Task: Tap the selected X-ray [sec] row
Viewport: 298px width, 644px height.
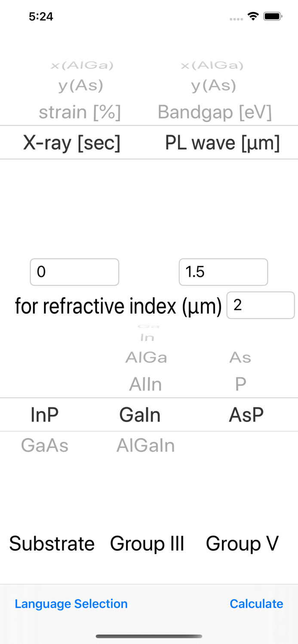Action: click(72, 143)
